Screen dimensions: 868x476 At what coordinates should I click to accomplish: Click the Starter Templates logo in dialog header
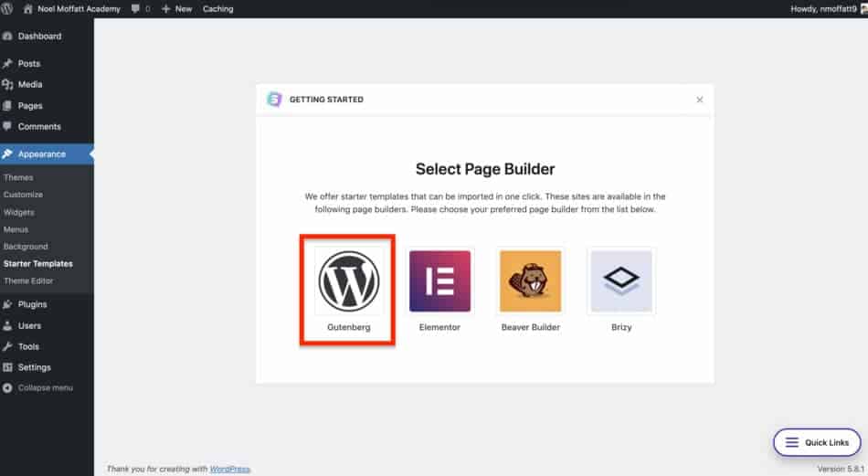click(274, 100)
